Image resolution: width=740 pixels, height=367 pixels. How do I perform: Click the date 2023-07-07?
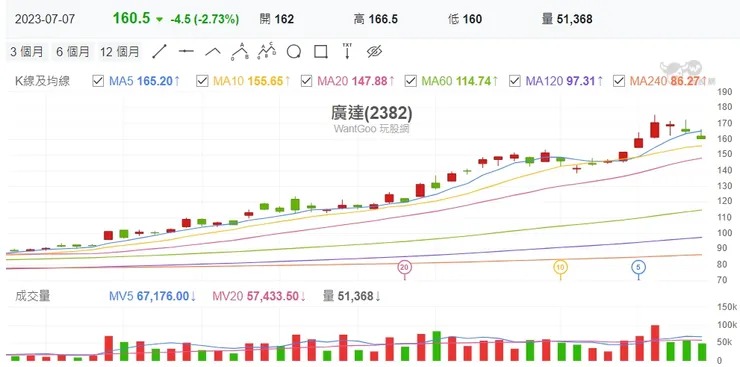pos(44,19)
